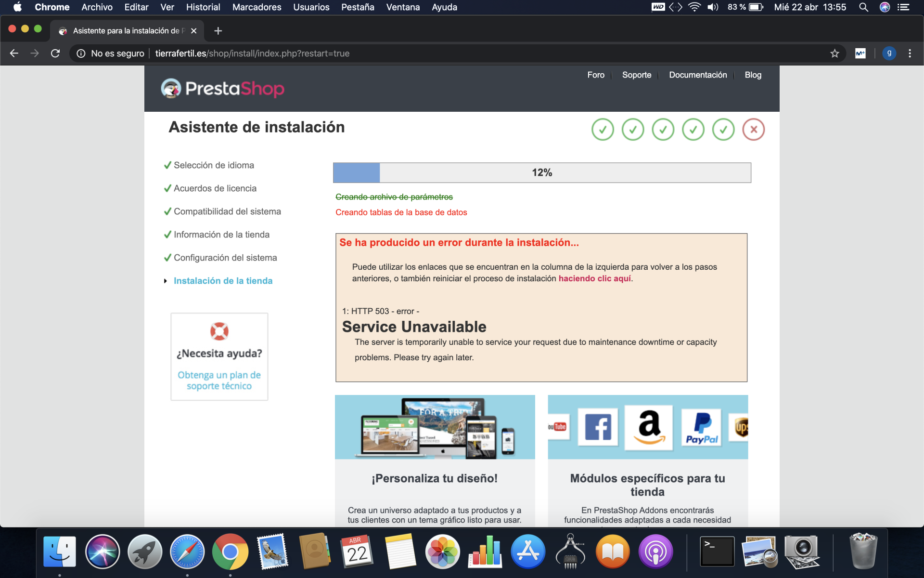Viewport: 924px width, 578px height.
Task: Open the Documentación header link
Action: [x=697, y=75]
